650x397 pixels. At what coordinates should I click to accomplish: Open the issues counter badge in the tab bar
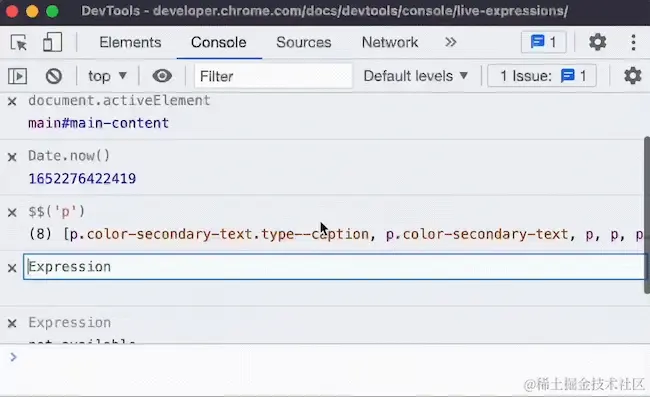(x=543, y=42)
